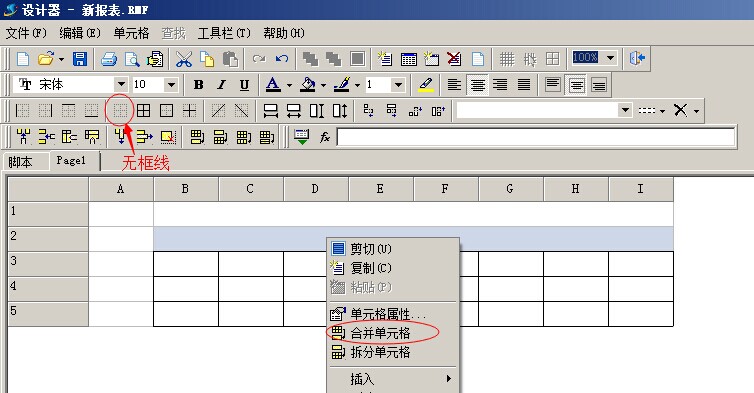Image resolution: width=754 pixels, height=393 pixels.
Task: Click the Undo arrow icon
Action: tap(282, 59)
